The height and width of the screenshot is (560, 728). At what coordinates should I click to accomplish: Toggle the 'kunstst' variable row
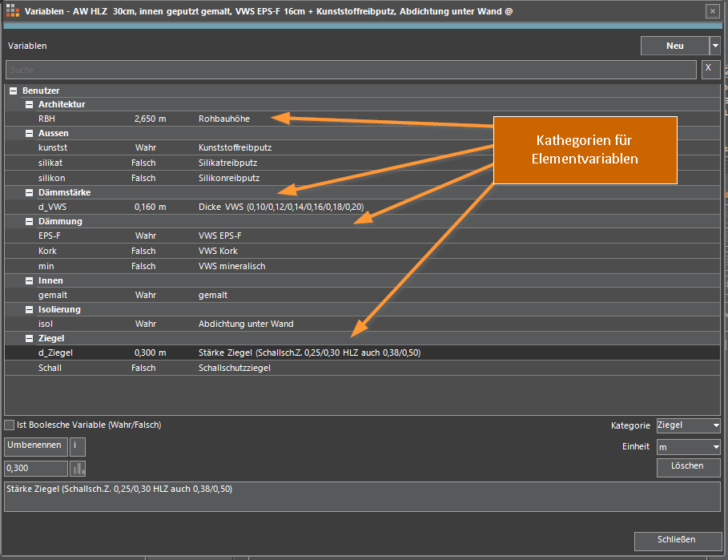[x=53, y=147]
